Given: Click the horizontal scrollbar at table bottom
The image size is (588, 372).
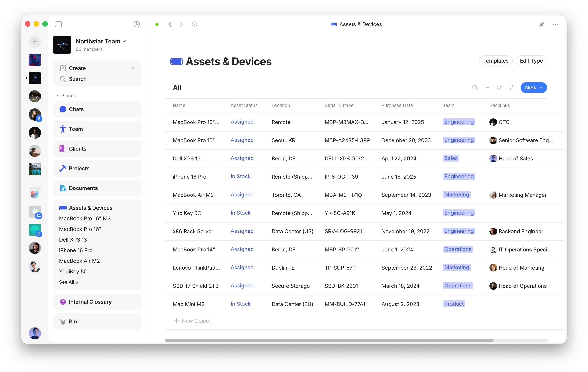Looking at the screenshot, I should [x=329, y=340].
